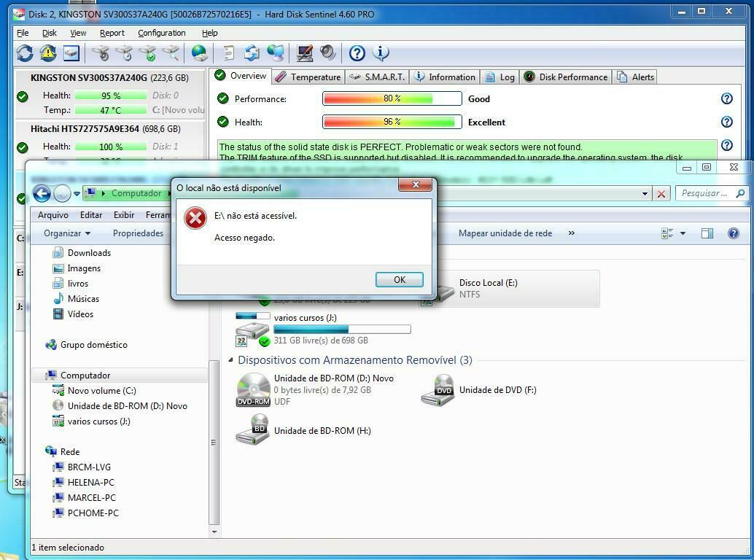Click the help icon beside the status text
This screenshot has width=754, height=560.
tap(726, 145)
